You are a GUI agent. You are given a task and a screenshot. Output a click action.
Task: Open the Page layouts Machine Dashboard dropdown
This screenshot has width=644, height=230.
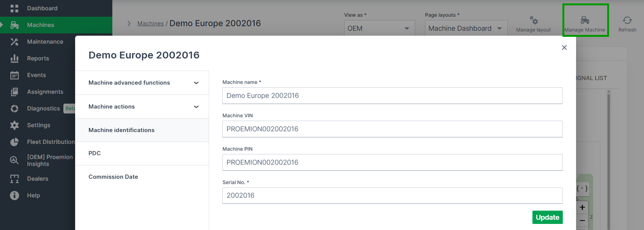[x=466, y=28]
